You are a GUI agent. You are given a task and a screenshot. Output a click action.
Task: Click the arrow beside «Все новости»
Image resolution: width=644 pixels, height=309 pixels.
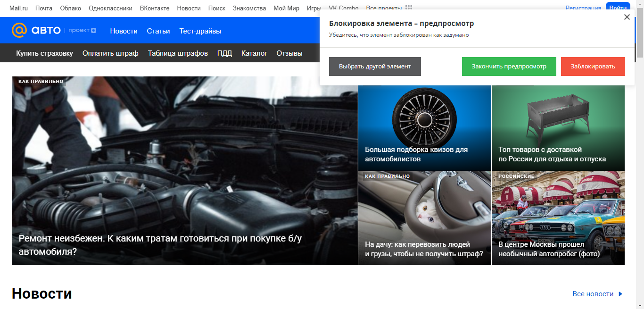(619, 293)
